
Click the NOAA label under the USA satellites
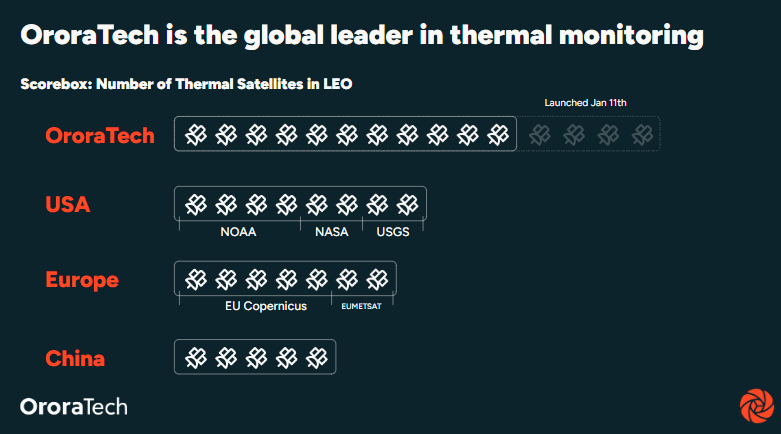point(239,232)
